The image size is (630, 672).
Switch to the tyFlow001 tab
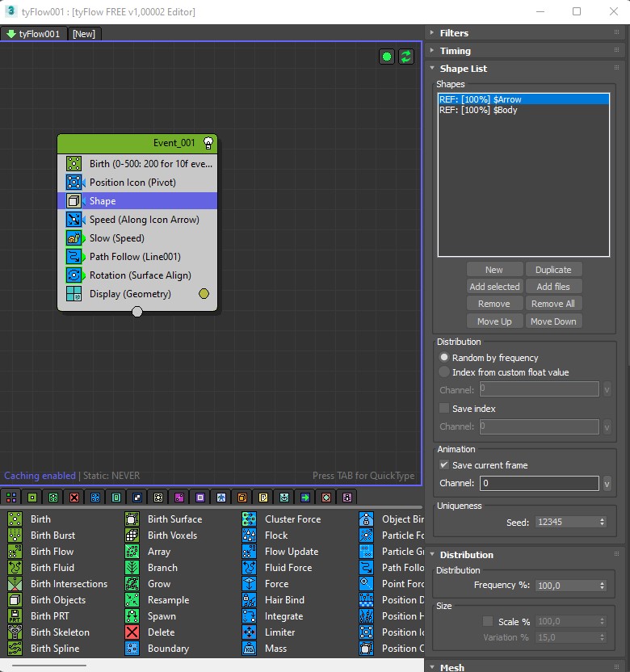click(x=34, y=34)
